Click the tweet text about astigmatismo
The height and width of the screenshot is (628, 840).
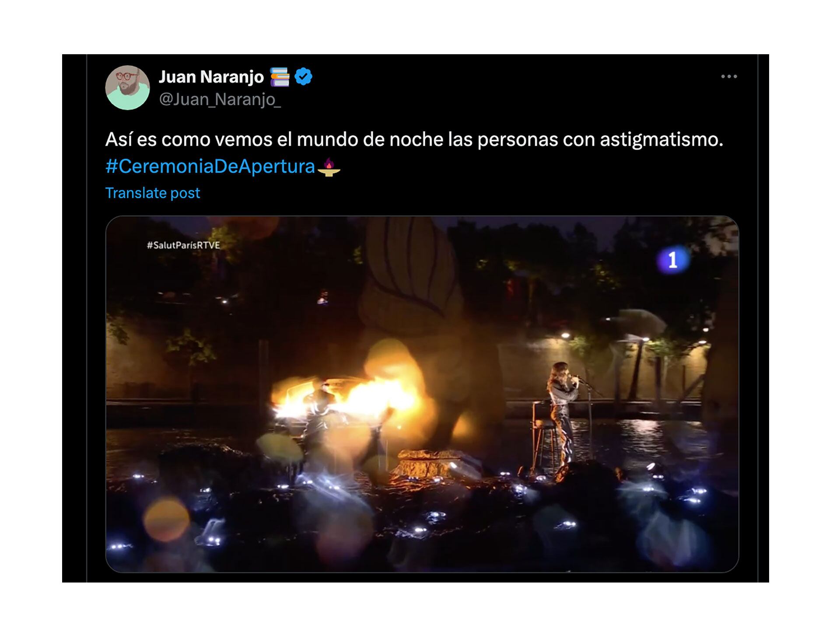pyautogui.click(x=414, y=140)
